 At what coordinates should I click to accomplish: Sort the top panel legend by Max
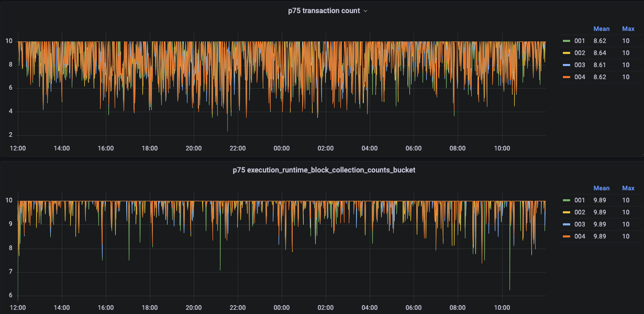click(x=627, y=28)
